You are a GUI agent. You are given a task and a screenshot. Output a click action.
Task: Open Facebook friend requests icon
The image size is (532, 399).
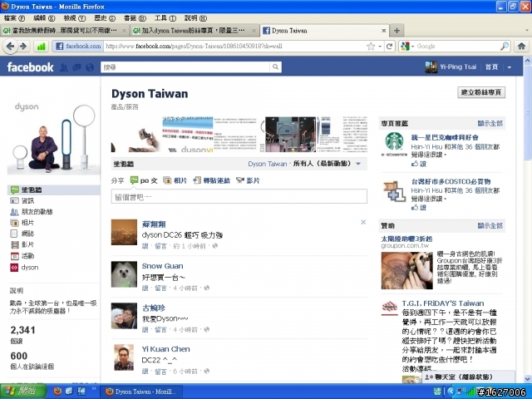coord(64,67)
